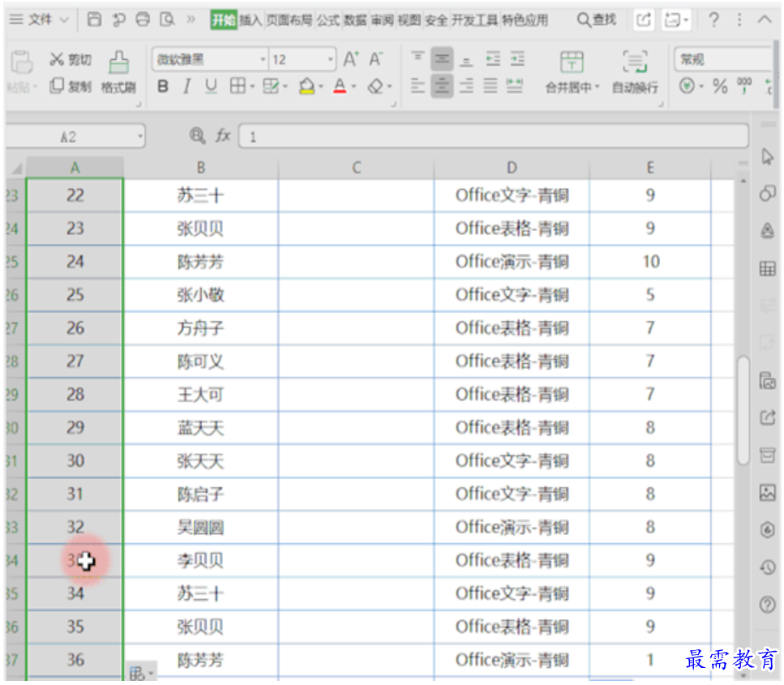Viewport: 784px width, 685px height.
Task: Click the Paste (粘贴) clipboard icon
Action: (22, 62)
